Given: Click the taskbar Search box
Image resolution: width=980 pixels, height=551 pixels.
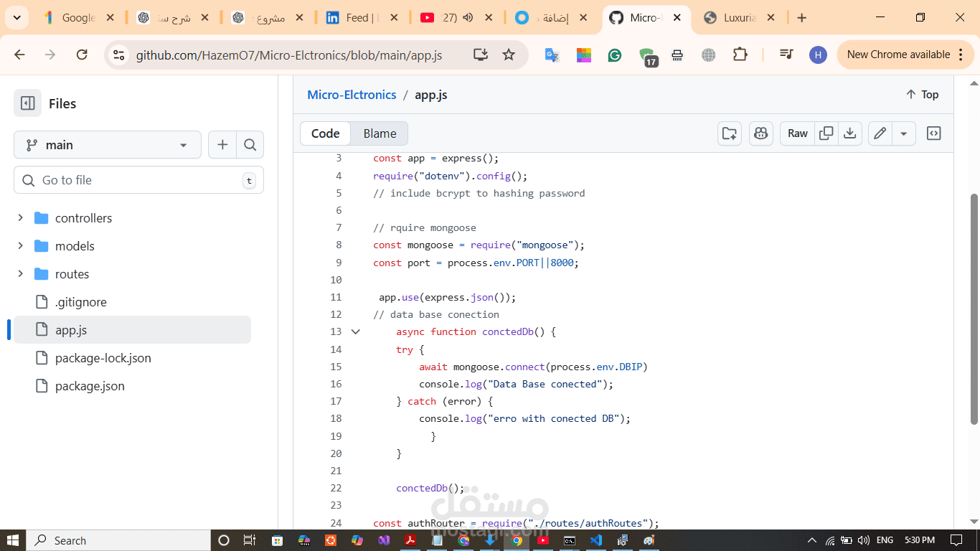Looking at the screenshot, I should (118, 540).
